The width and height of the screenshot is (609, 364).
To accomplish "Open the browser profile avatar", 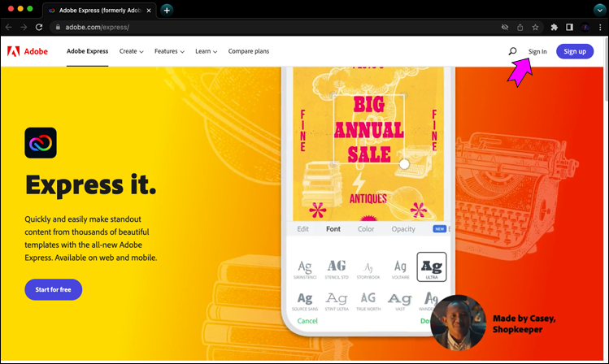I will coord(585,27).
